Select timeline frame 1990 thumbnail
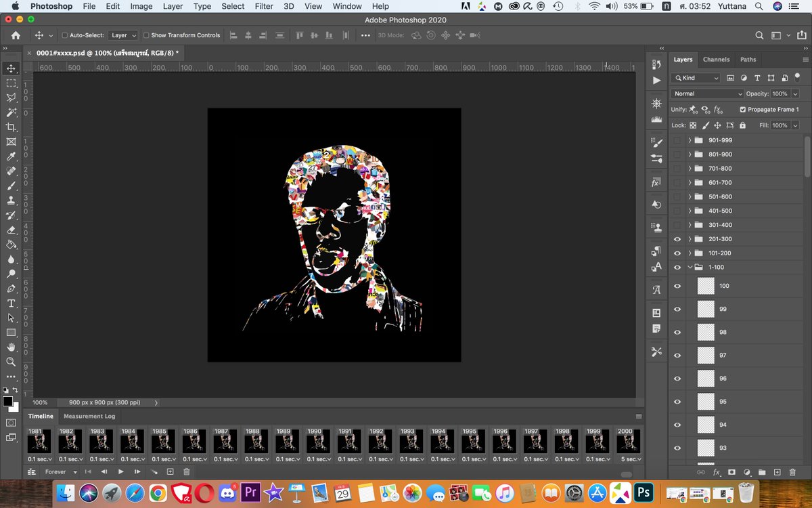The width and height of the screenshot is (812, 508). pyautogui.click(x=317, y=442)
